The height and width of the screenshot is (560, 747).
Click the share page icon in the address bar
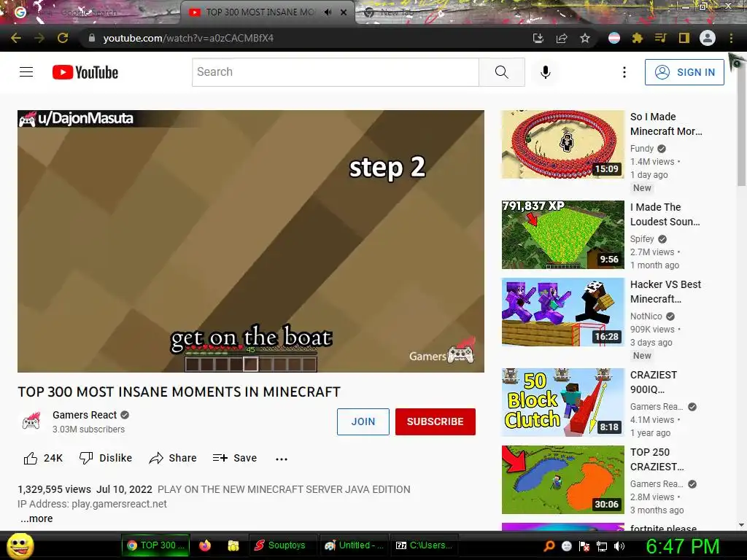(x=562, y=38)
